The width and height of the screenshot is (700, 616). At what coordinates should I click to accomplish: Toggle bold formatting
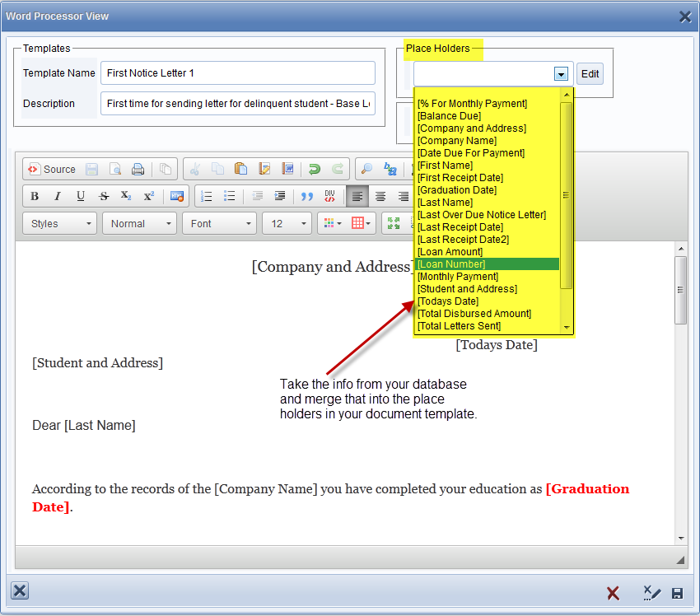click(35, 196)
